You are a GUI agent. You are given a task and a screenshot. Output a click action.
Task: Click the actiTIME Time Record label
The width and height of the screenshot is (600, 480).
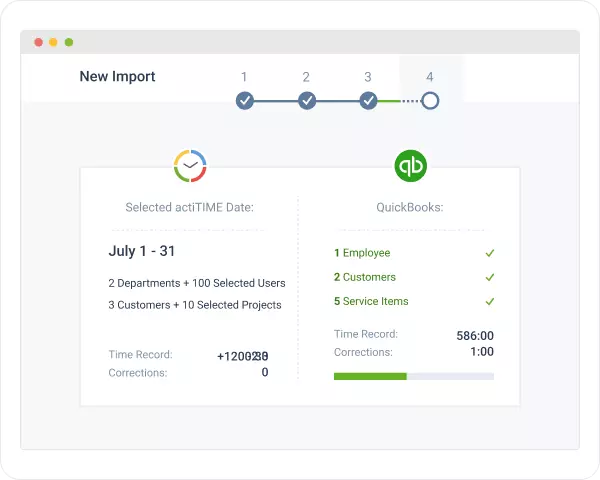pos(140,355)
